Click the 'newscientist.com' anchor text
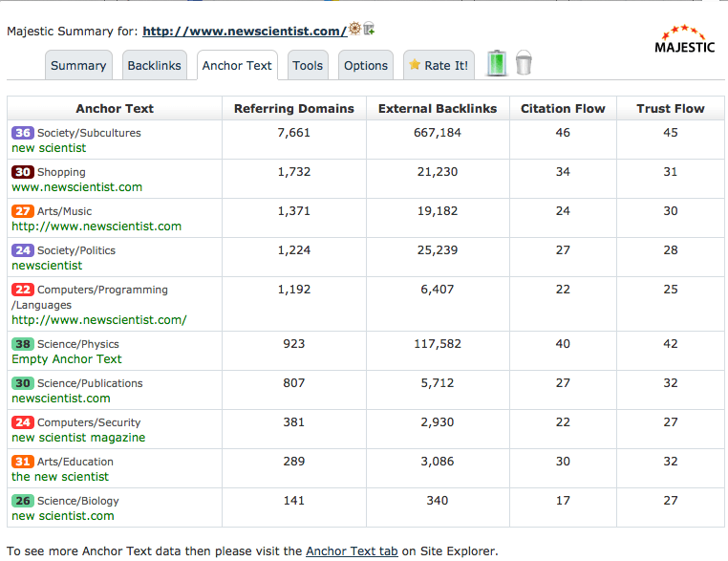 pos(61,399)
